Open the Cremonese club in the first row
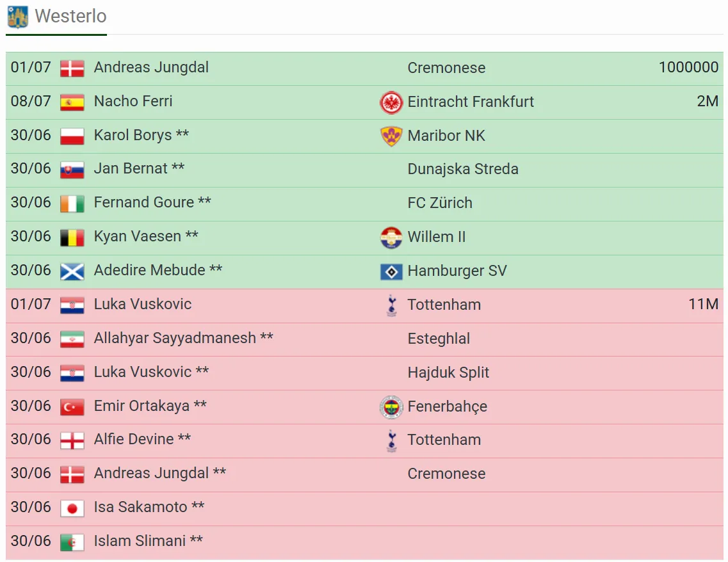This screenshot has height=562, width=728. click(x=446, y=68)
